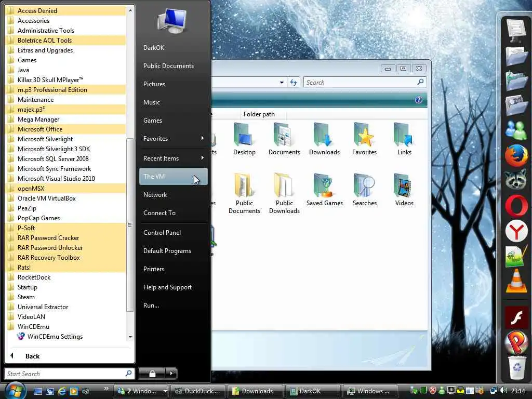Open Network from the Start menu

coord(174,195)
